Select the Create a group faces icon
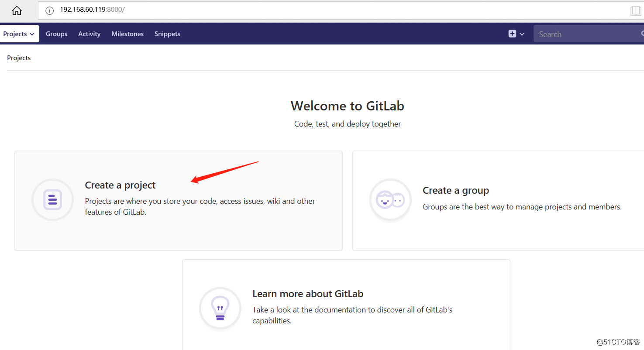 coord(390,200)
